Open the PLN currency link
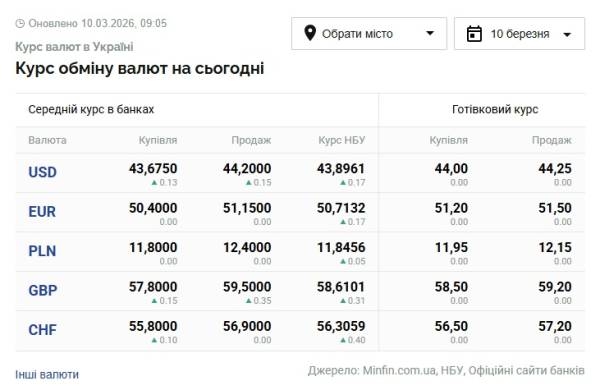This screenshot has height=390, width=600. (42, 251)
